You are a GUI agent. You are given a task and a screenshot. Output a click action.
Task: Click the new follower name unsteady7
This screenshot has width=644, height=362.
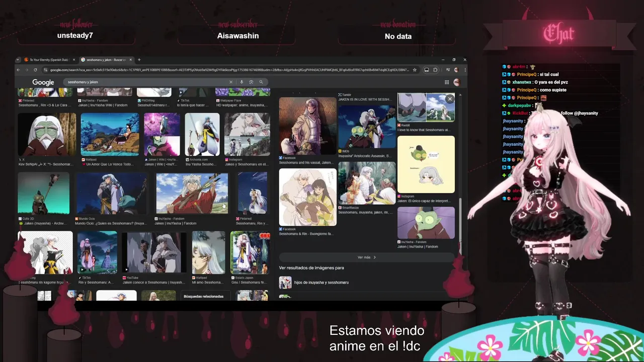point(75,36)
